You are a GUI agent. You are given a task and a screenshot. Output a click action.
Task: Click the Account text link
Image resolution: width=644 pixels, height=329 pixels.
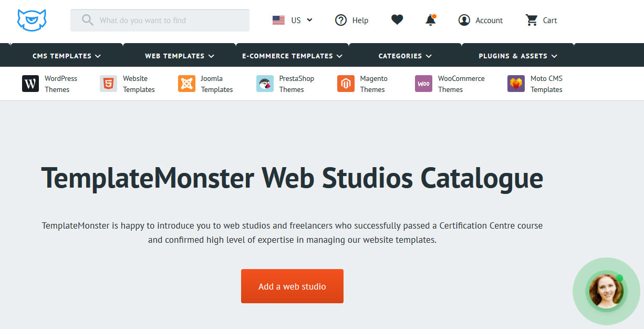pos(489,20)
